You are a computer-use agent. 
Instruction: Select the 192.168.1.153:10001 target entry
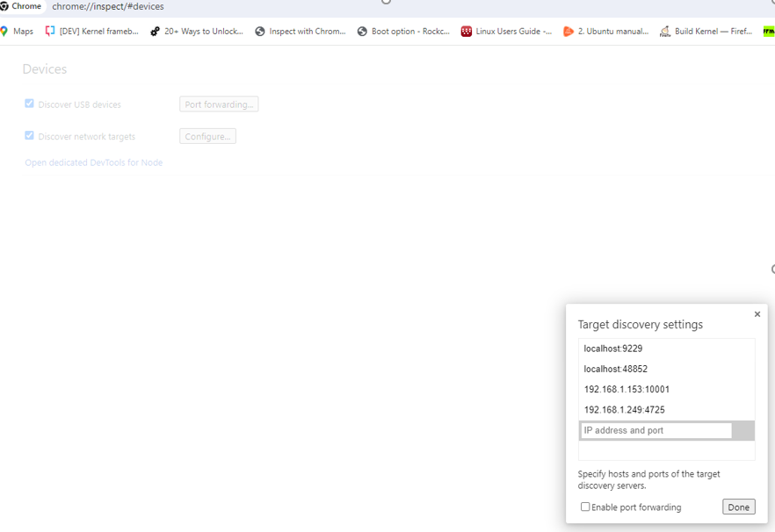tap(627, 389)
